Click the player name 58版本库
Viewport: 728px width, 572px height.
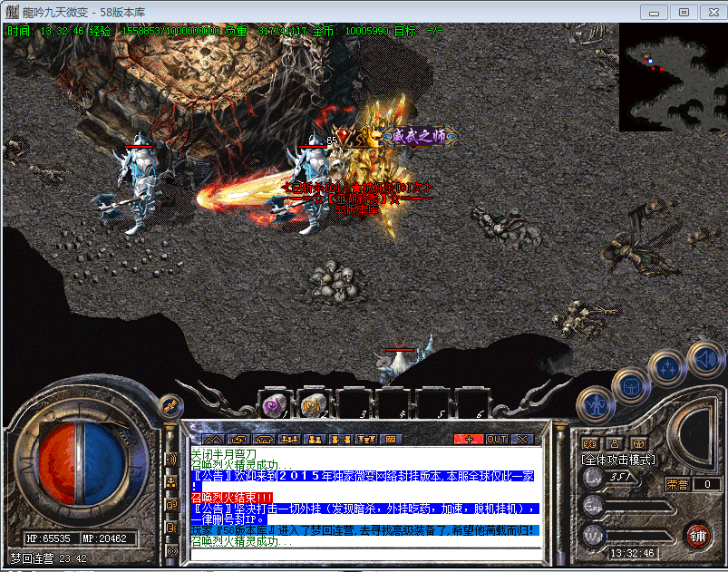pos(355,209)
